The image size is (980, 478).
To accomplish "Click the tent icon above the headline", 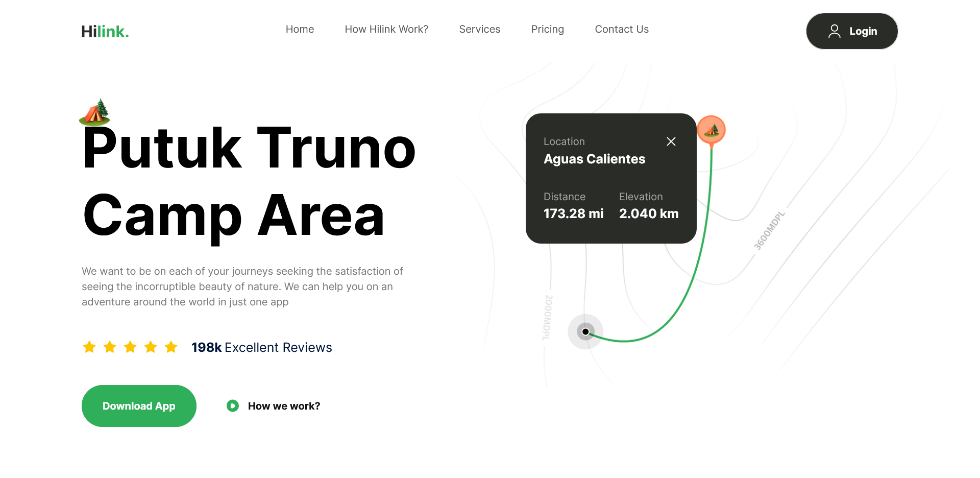I will pos(95,112).
